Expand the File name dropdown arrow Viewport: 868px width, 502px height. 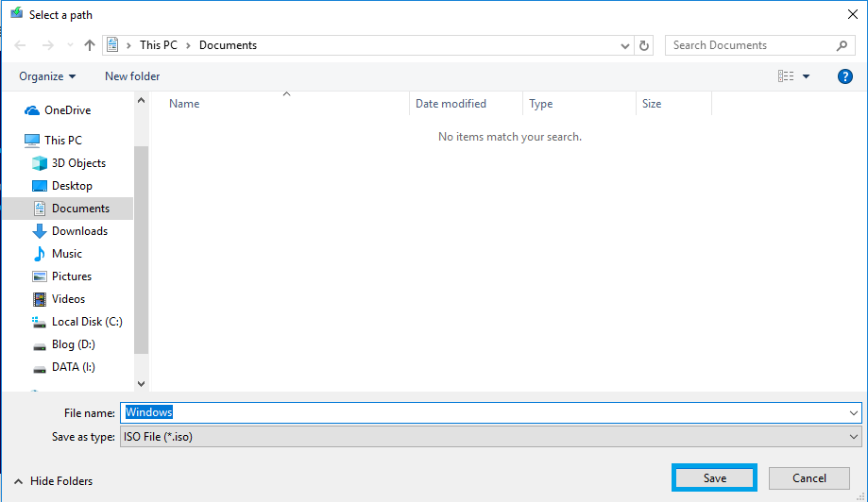coord(853,413)
